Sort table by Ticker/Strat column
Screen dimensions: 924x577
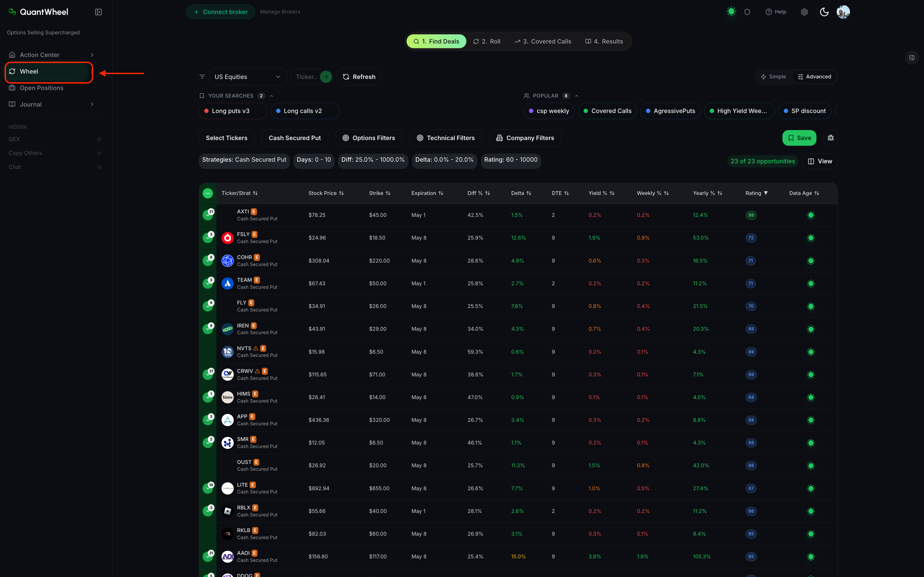pos(239,193)
